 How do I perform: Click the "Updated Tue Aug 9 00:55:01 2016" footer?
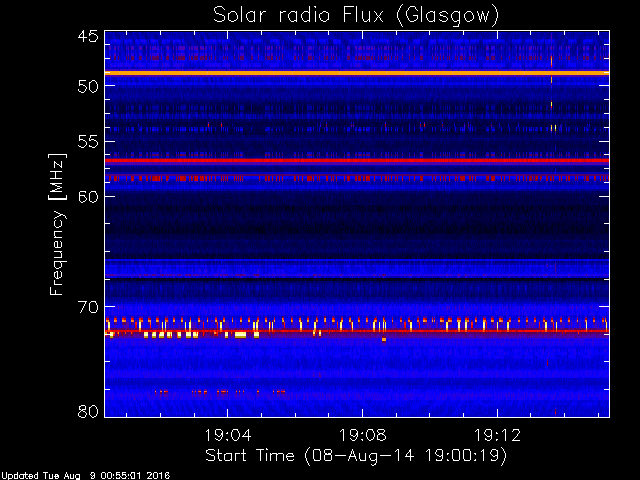click(x=85, y=476)
